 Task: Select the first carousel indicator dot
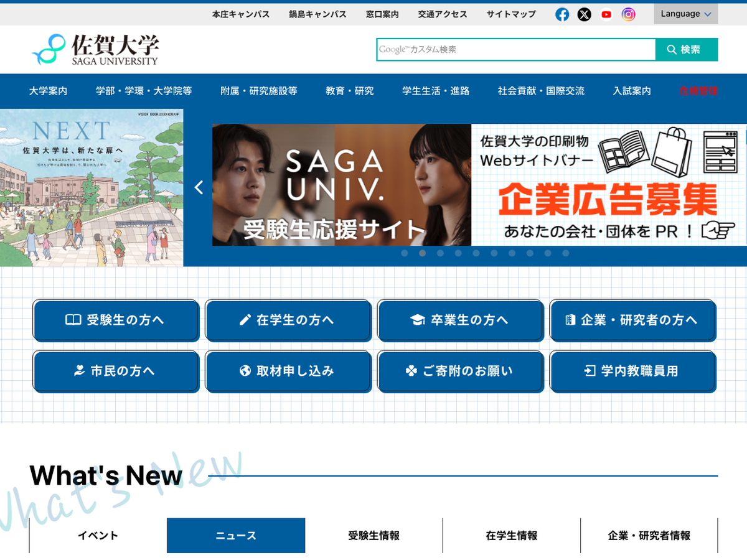coord(405,253)
